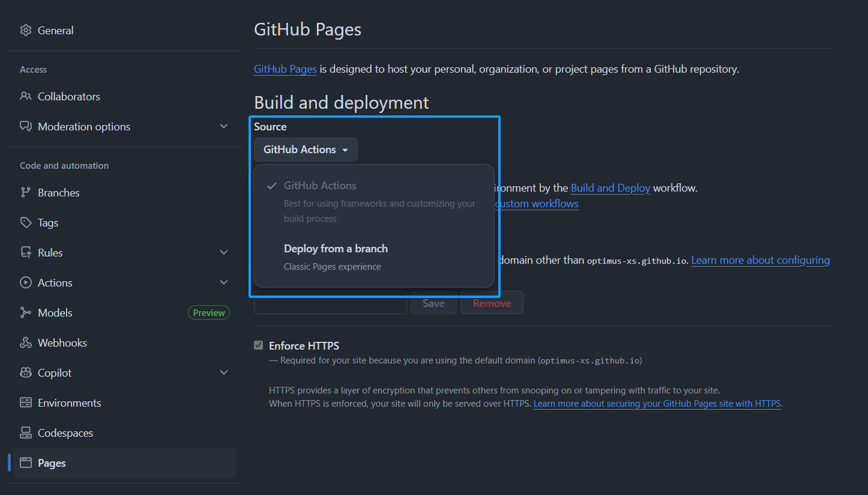Image resolution: width=868 pixels, height=495 pixels.
Task: Select the Tags icon
Action: 25,222
